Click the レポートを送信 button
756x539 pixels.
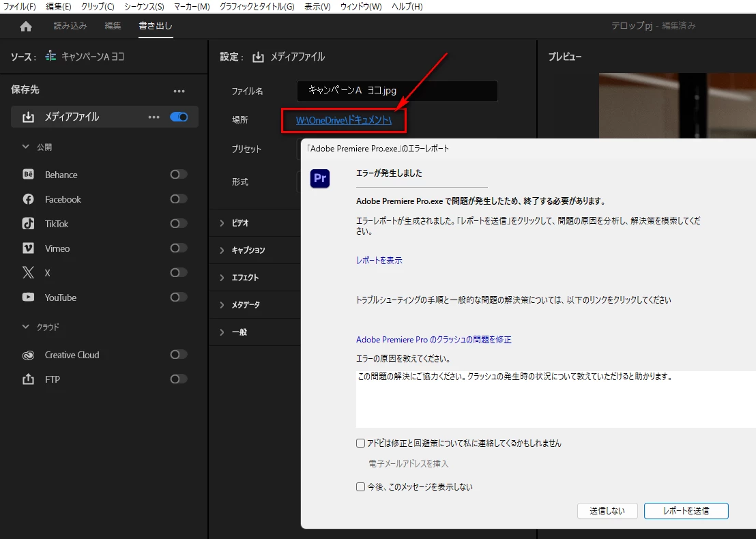tap(686, 511)
